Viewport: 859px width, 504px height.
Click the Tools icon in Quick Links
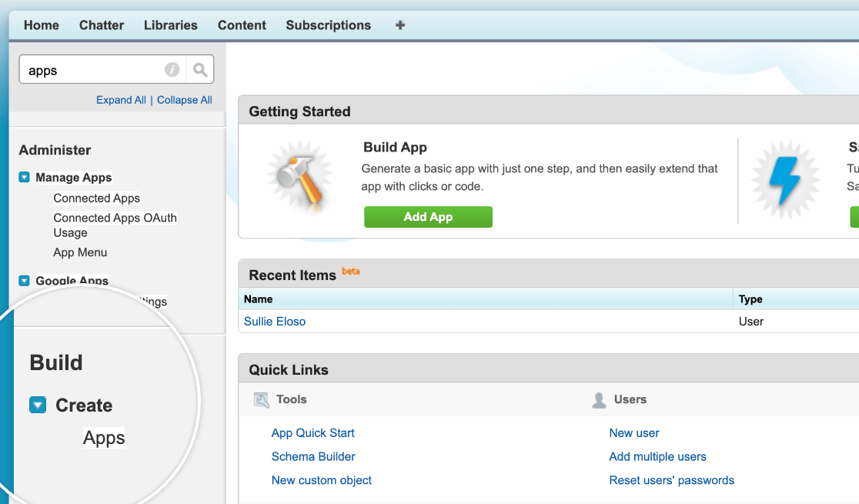261,400
